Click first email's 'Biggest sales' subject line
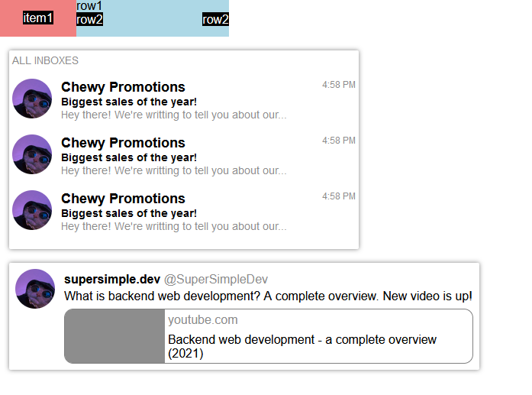 tap(129, 102)
